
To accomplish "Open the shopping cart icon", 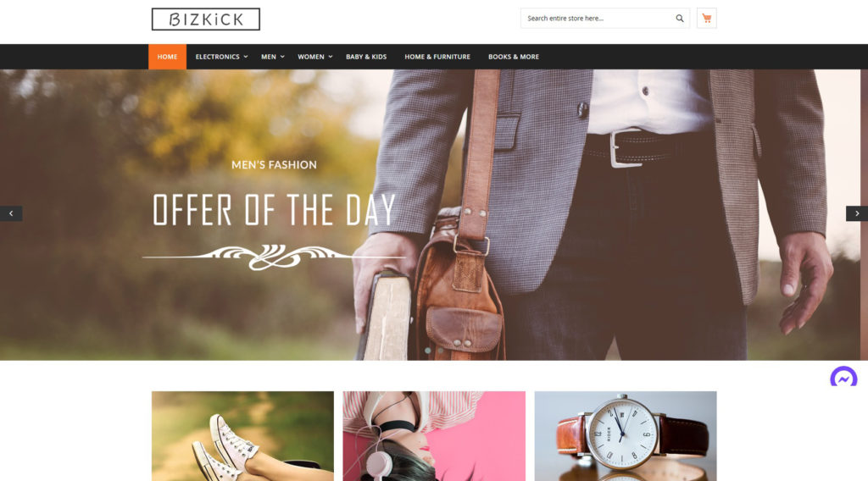I will pyautogui.click(x=706, y=19).
